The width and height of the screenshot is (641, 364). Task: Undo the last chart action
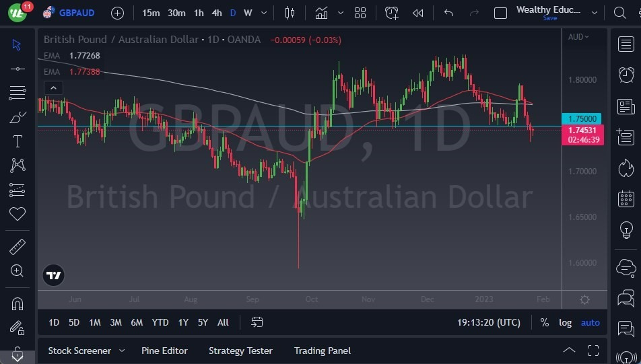(449, 13)
